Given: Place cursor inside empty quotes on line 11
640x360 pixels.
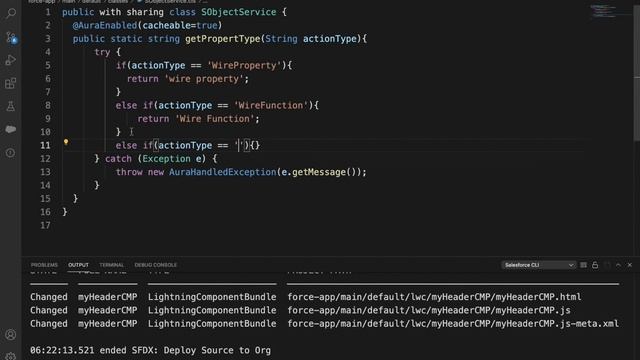Looking at the screenshot, I should [239, 145].
